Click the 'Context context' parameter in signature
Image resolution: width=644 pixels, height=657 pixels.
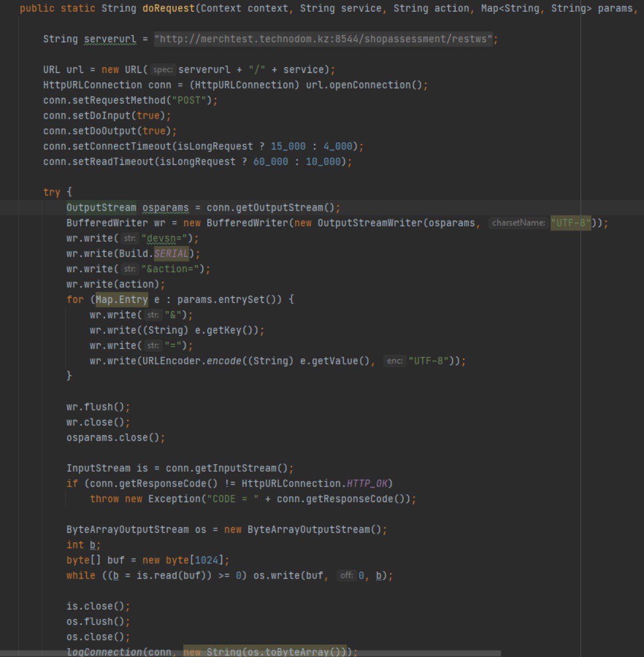click(244, 8)
